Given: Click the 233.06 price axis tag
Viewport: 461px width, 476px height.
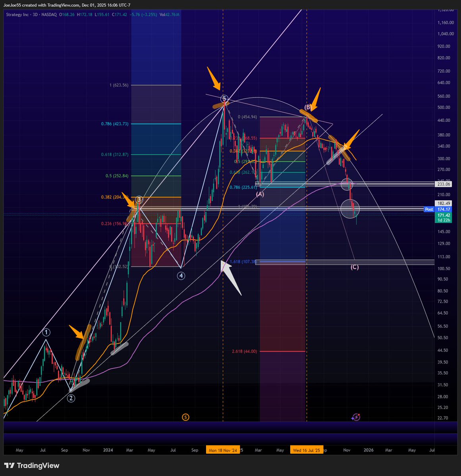Looking at the screenshot, I should click(x=444, y=184).
